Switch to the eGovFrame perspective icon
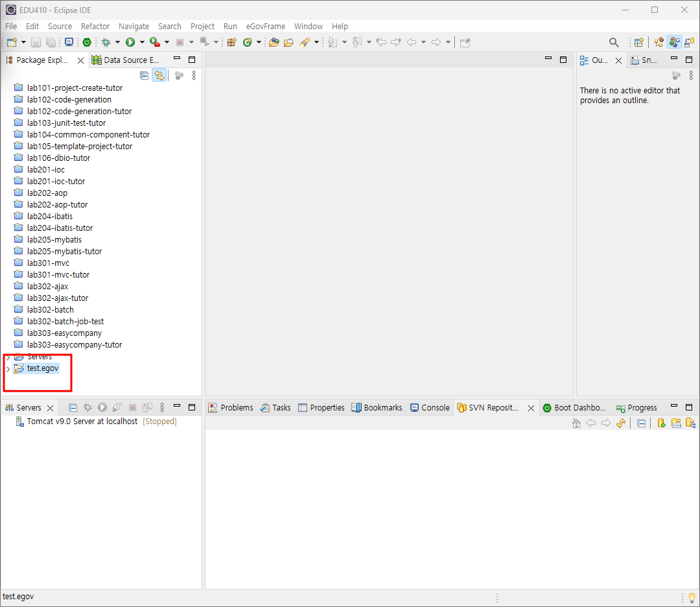The width and height of the screenshot is (700, 607). click(x=675, y=42)
